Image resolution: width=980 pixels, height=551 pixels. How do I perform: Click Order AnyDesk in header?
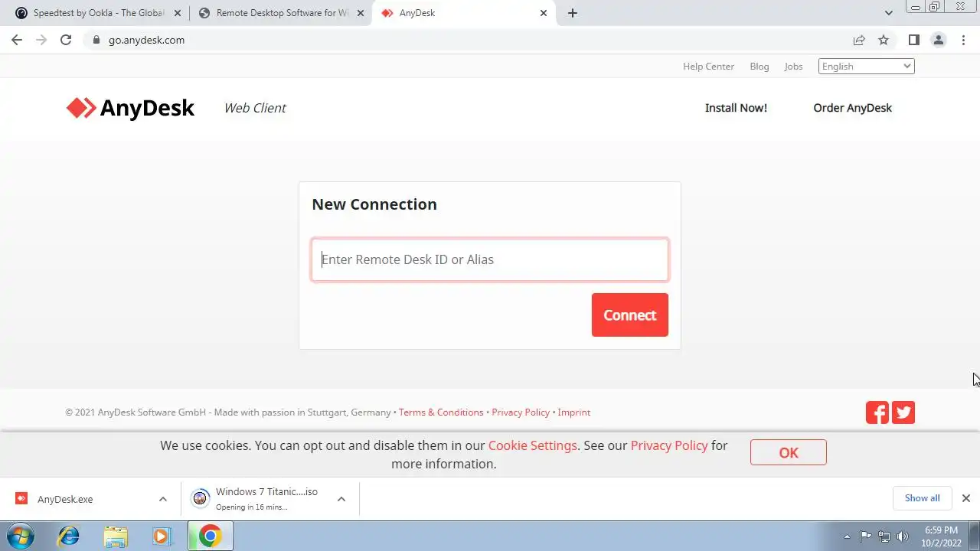pos(852,108)
